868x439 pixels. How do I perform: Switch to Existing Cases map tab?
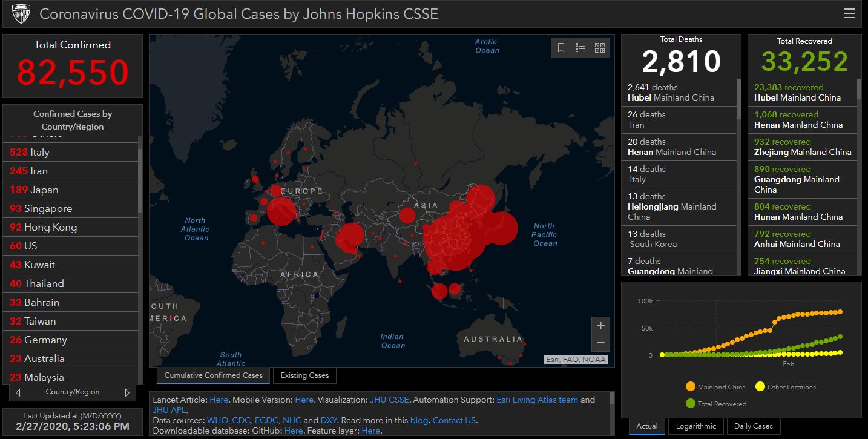304,375
